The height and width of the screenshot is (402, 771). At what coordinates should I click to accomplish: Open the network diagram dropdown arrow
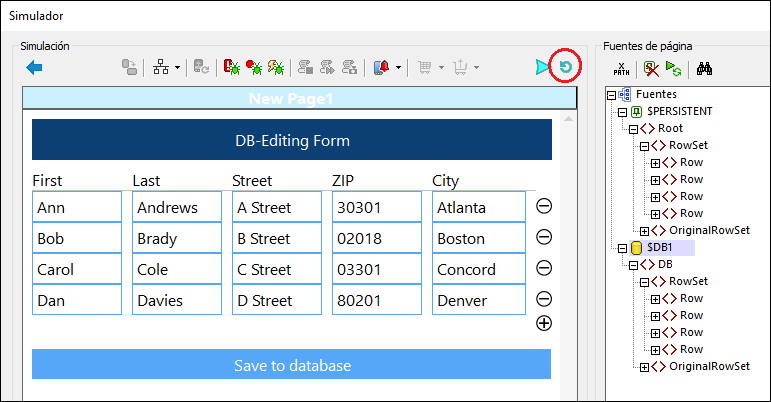tap(177, 68)
